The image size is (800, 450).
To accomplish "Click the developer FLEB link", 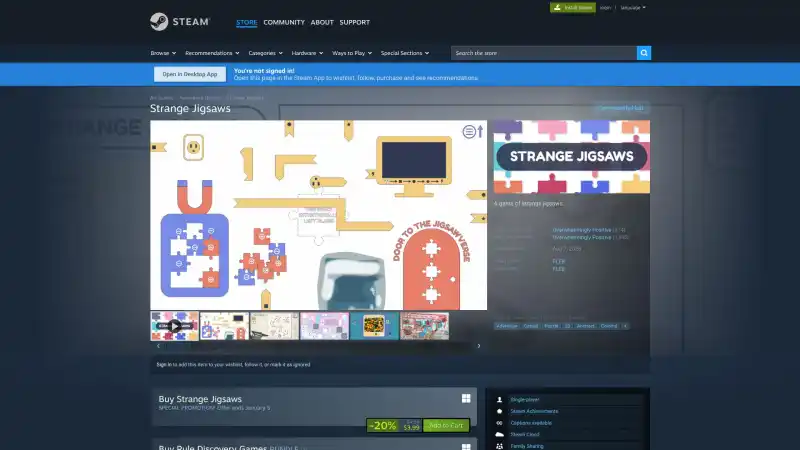I will (x=559, y=261).
